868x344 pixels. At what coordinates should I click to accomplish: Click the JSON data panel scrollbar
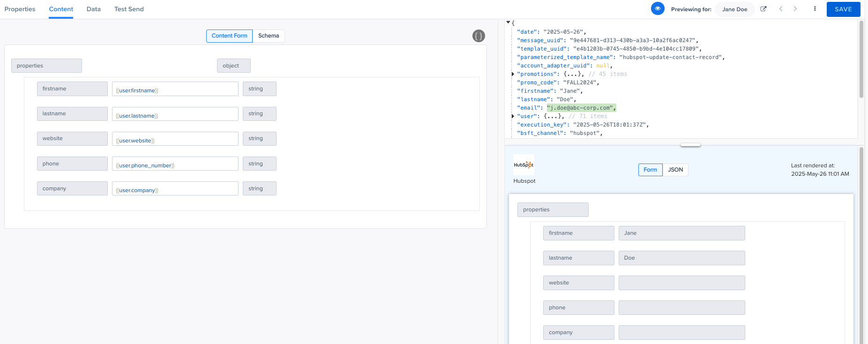pos(861,60)
